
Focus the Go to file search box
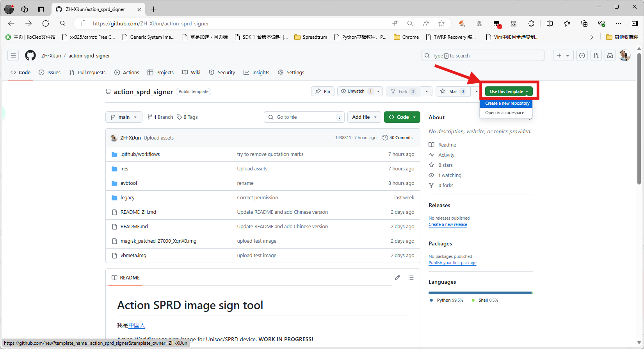(x=304, y=117)
